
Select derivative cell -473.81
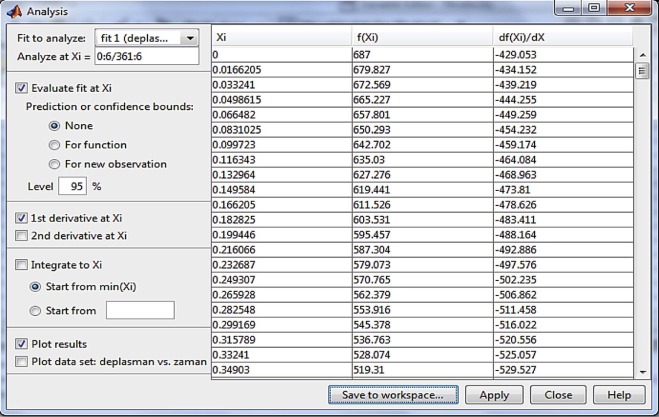coord(563,190)
